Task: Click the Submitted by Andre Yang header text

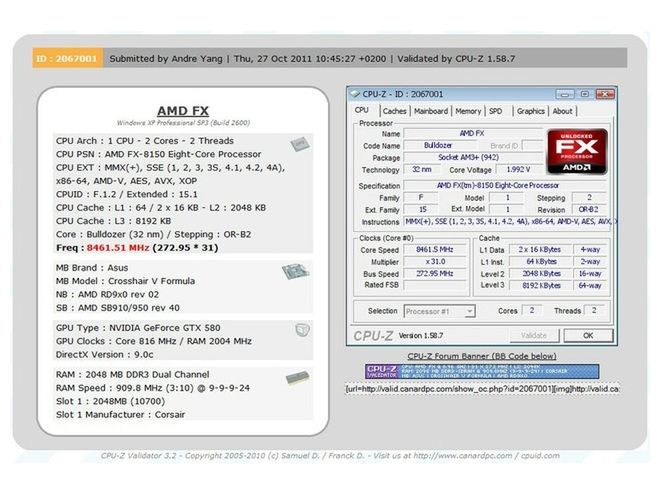Action: click(x=166, y=59)
